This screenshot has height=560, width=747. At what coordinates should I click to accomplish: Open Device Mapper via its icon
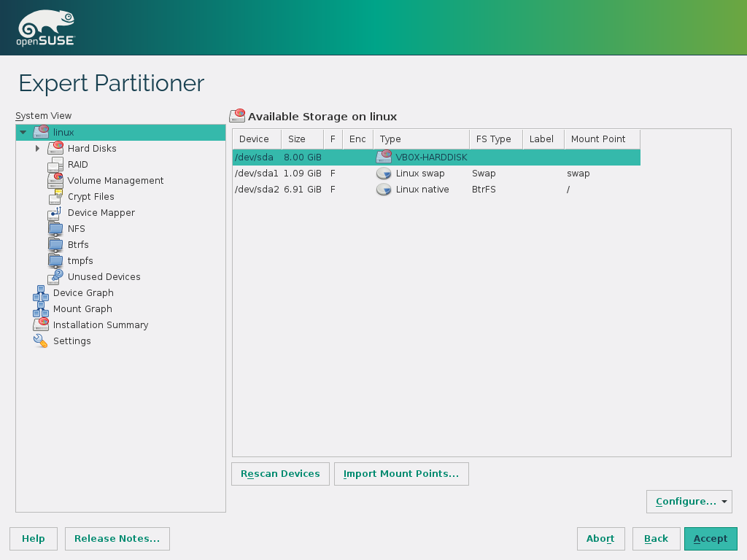(55, 213)
